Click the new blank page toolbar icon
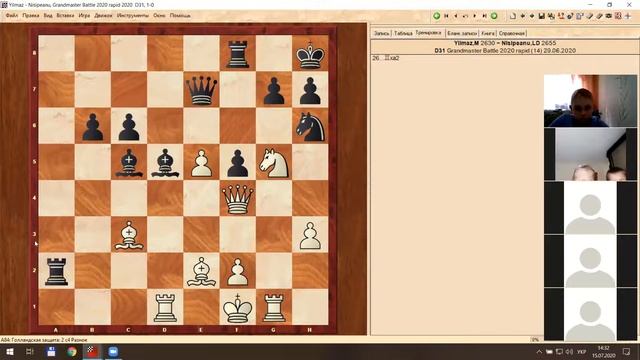The image size is (640, 360). pos(513,16)
